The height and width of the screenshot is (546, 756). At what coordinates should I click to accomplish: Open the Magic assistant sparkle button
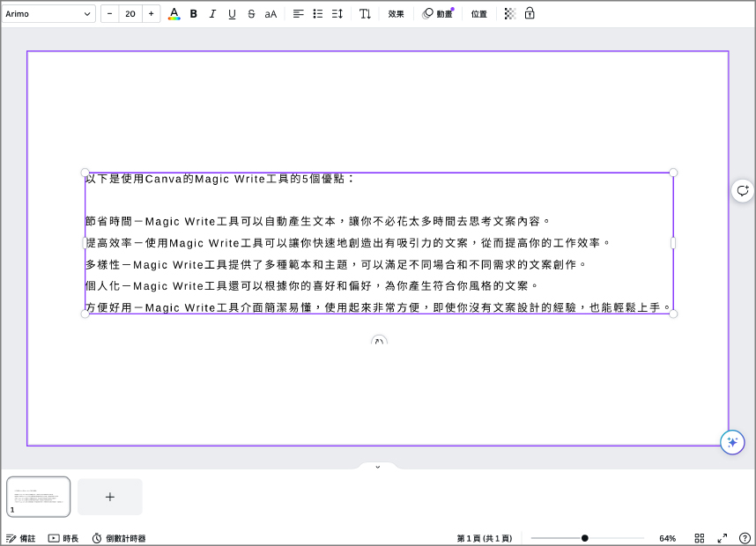point(732,442)
